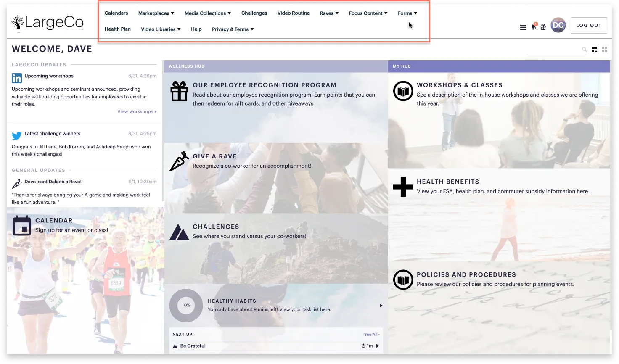Open the Health Plan nav item
This screenshot has width=619, height=364.
[118, 29]
